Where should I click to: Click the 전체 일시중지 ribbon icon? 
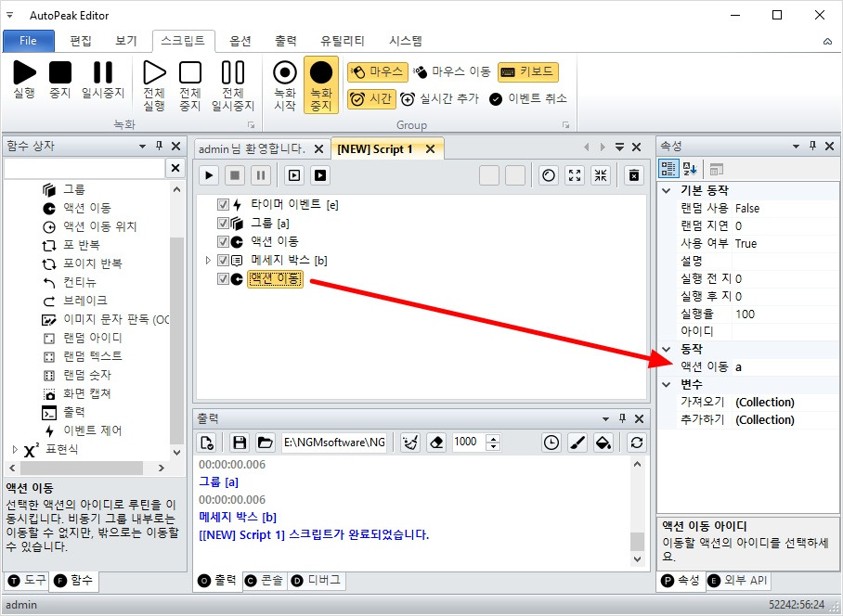[x=233, y=86]
